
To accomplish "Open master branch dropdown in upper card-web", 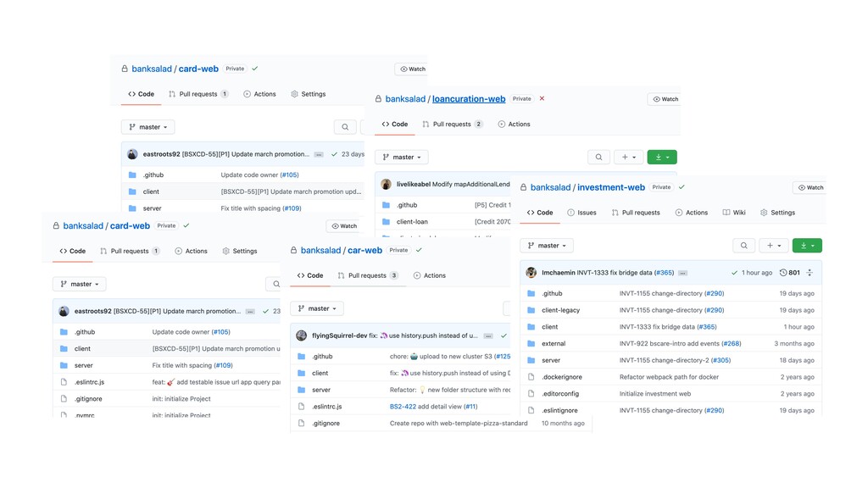I will (x=147, y=127).
